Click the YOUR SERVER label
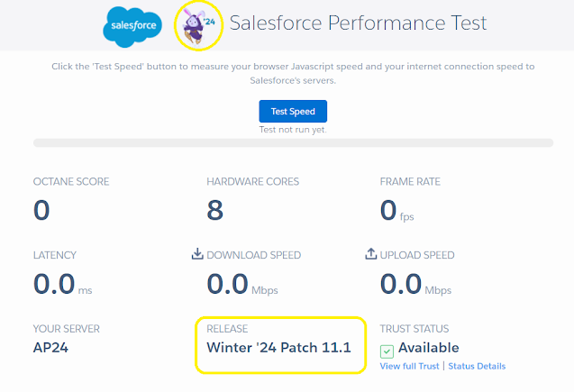Screen dimensions: 574x392 tap(67, 329)
